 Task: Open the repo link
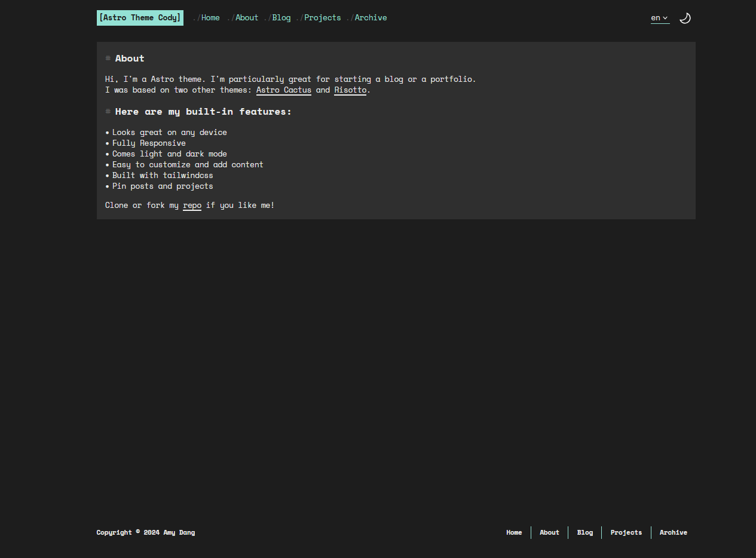click(x=192, y=206)
